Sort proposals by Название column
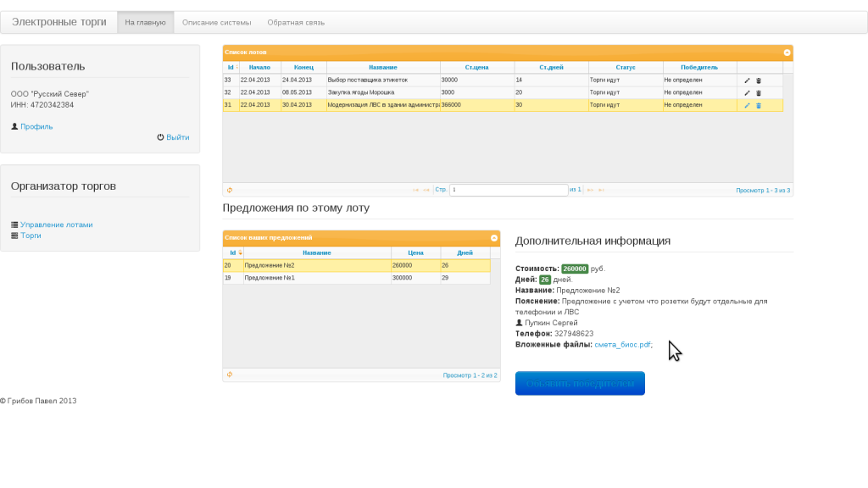868x488 pixels. click(x=317, y=252)
